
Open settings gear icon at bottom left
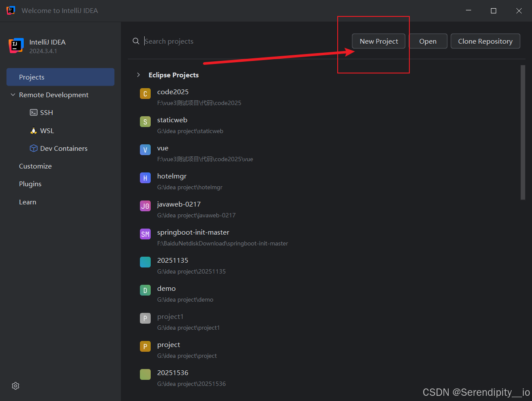pos(16,386)
